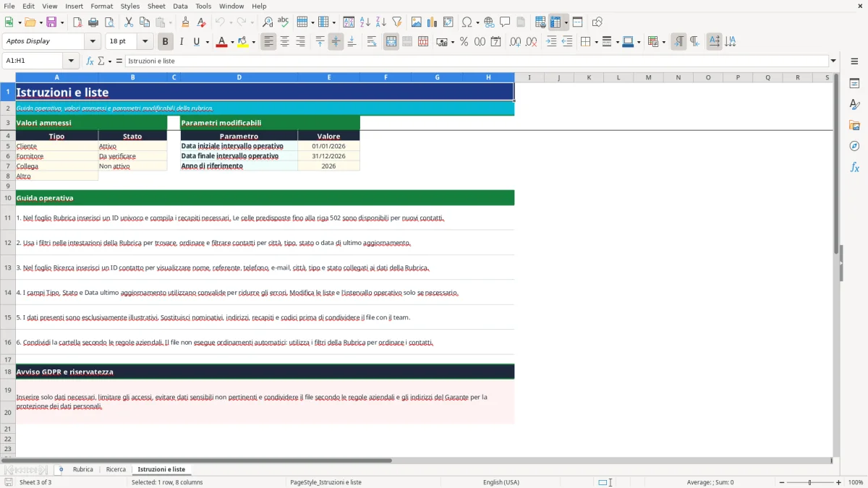Image resolution: width=868 pixels, height=488 pixels.
Task: Open the Font Name dropdown
Action: click(x=92, y=42)
